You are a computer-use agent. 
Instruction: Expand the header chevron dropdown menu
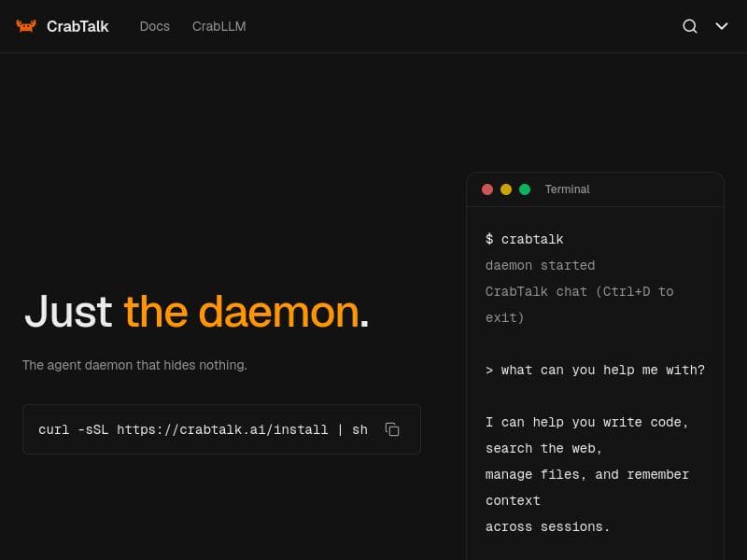click(722, 26)
